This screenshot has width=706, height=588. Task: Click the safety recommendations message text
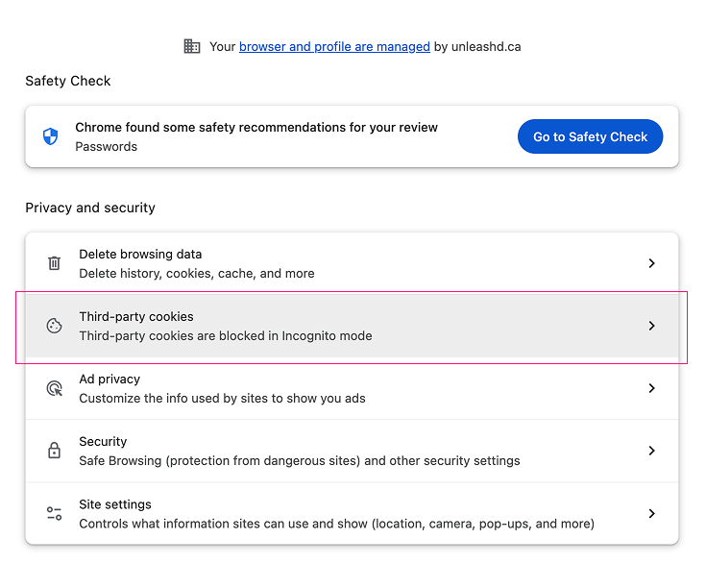pos(256,127)
